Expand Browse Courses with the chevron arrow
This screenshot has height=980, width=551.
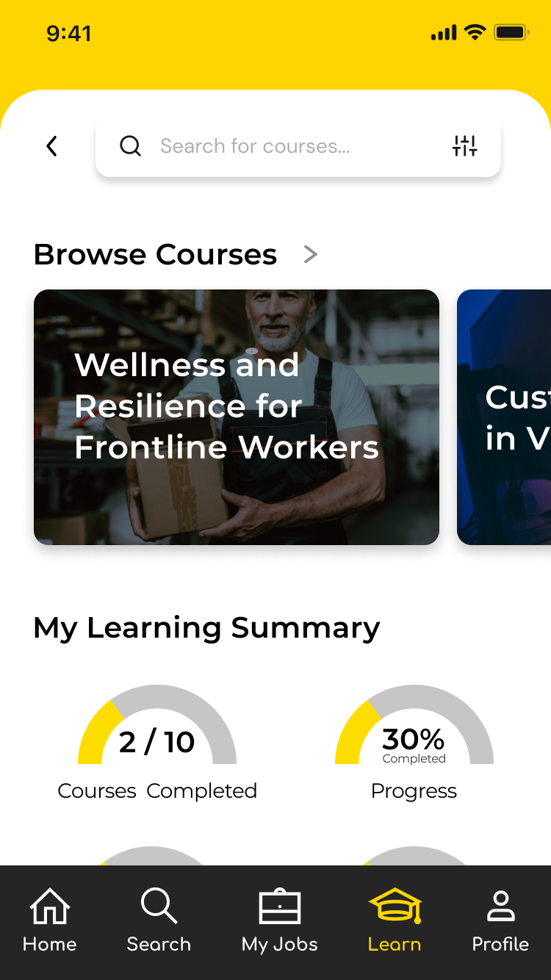pyautogui.click(x=311, y=255)
